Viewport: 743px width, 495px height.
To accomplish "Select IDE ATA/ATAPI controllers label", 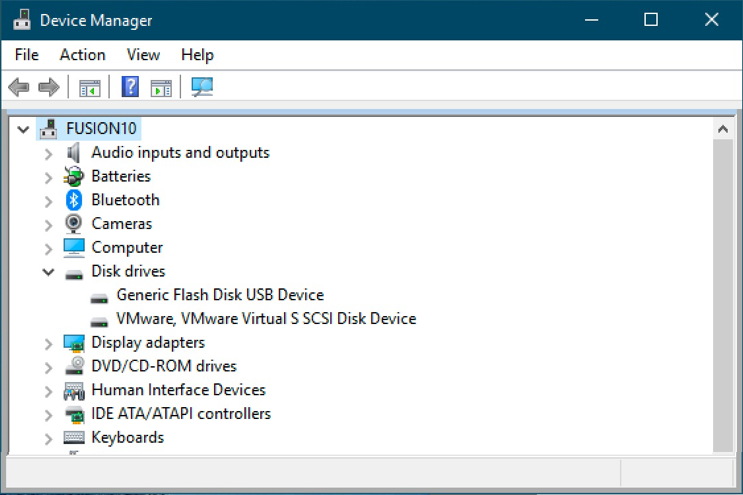I will click(181, 414).
